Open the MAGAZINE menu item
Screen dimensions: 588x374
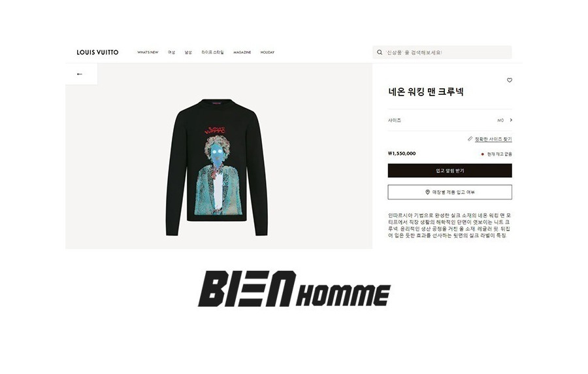point(242,52)
